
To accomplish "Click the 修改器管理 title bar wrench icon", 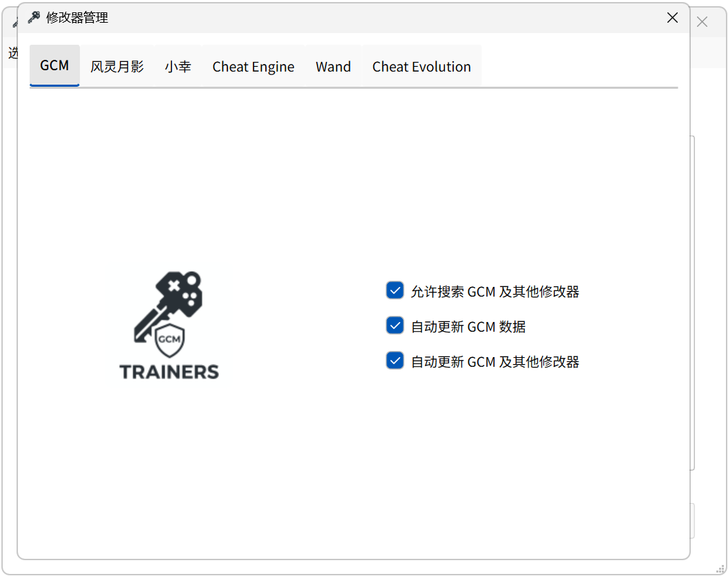I will (34, 18).
